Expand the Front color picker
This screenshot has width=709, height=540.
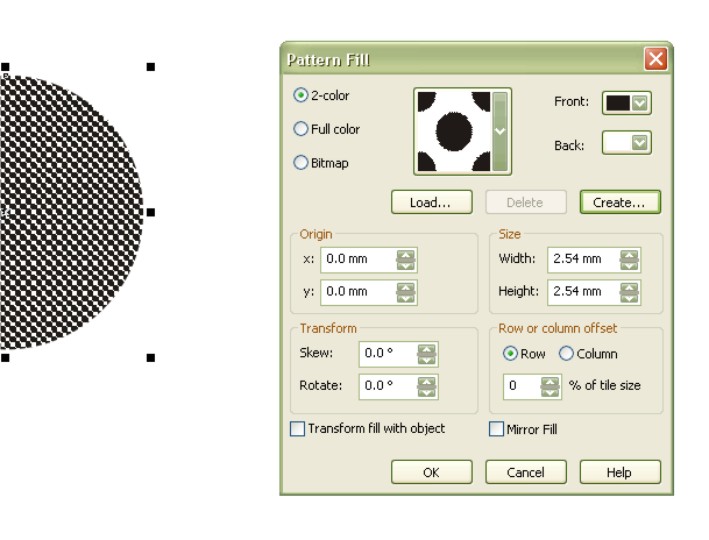point(640,102)
